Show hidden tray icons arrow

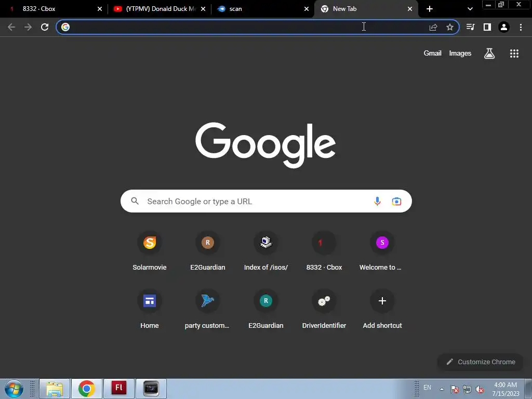coord(442,389)
